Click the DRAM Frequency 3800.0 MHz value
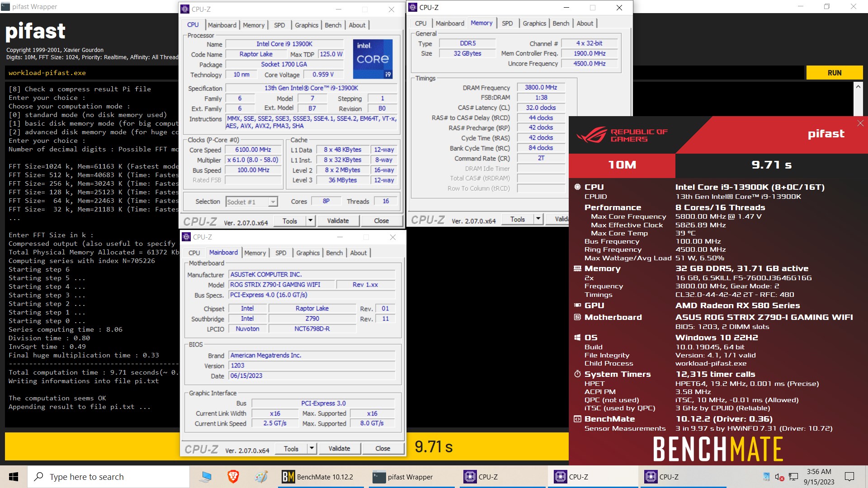This screenshot has width=868, height=488. click(x=541, y=87)
